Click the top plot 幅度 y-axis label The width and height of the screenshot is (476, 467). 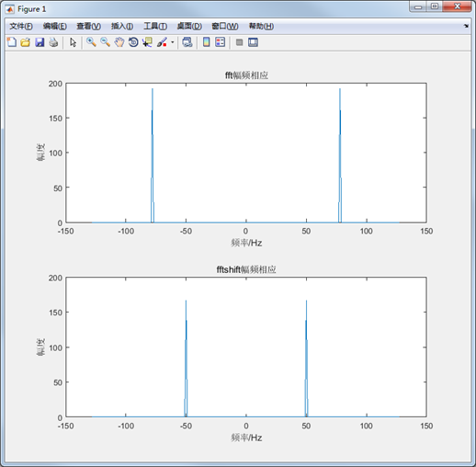click(40, 153)
